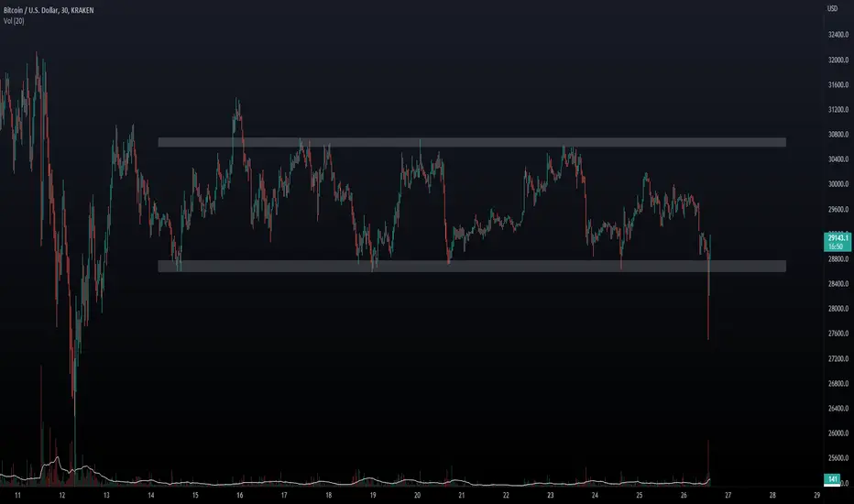This screenshot has width=854, height=504.
Task: Click date 29 on the time axis
Action: tap(816, 495)
